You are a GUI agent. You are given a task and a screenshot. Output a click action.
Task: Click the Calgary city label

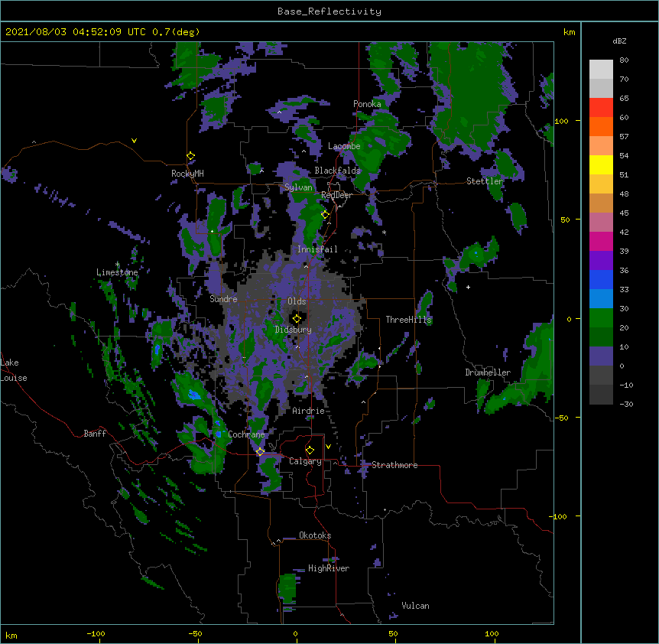click(x=305, y=461)
